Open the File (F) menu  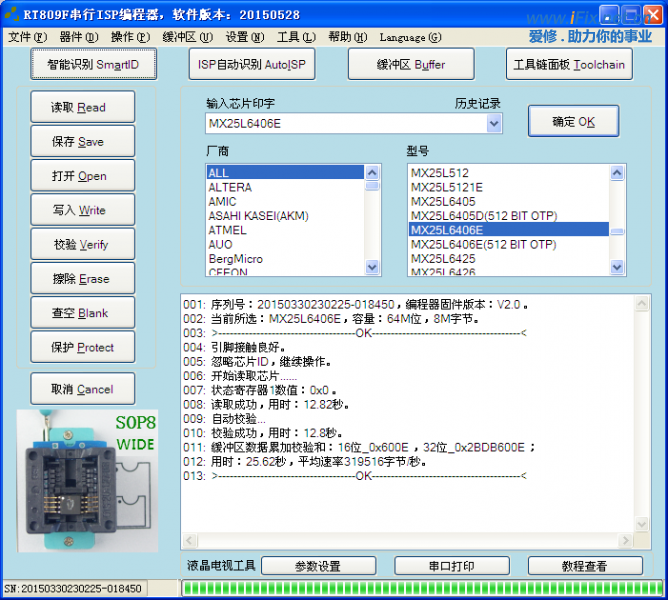(x=27, y=38)
